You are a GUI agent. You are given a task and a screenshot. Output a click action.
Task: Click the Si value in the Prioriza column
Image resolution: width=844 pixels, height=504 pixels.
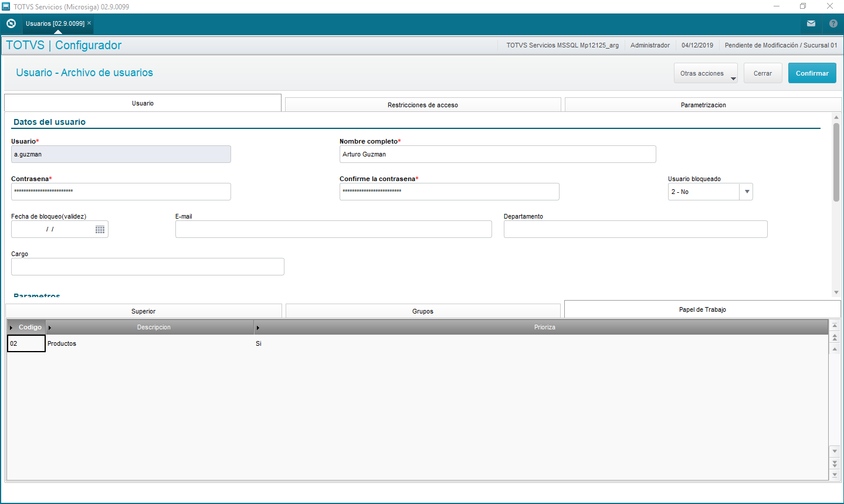259,343
